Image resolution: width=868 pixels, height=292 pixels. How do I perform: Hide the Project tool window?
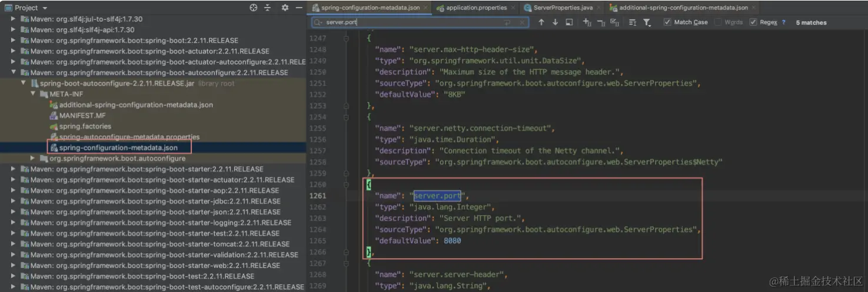pos(299,8)
